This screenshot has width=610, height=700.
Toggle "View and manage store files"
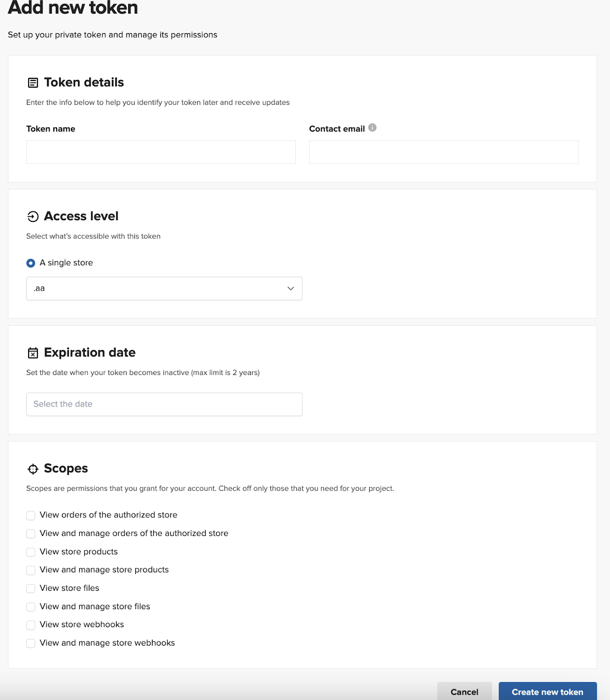(31, 607)
